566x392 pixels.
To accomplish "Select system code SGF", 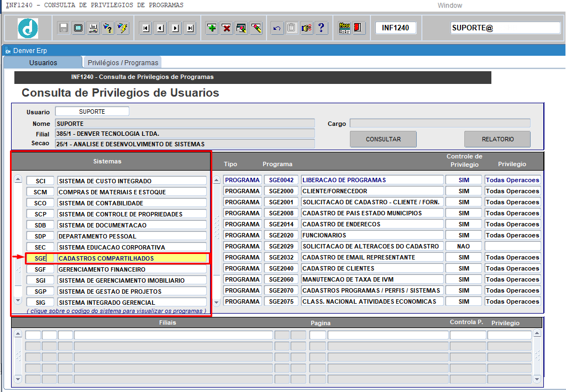I will (40, 269).
